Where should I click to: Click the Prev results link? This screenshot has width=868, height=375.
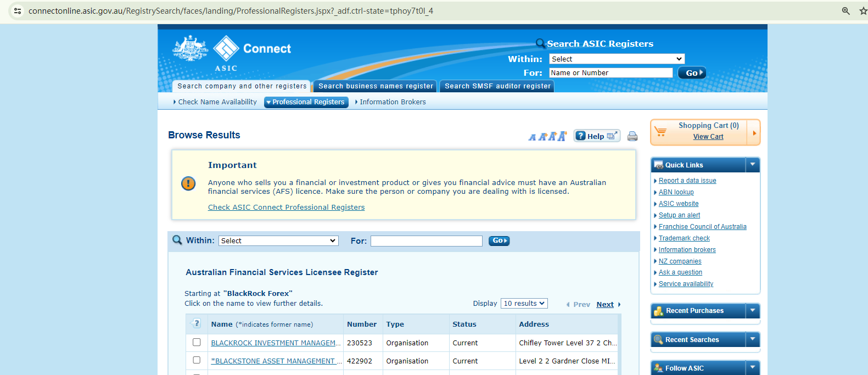(581, 304)
